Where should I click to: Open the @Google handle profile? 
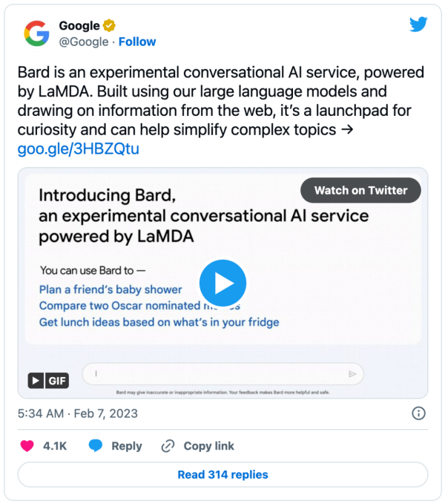click(x=85, y=42)
